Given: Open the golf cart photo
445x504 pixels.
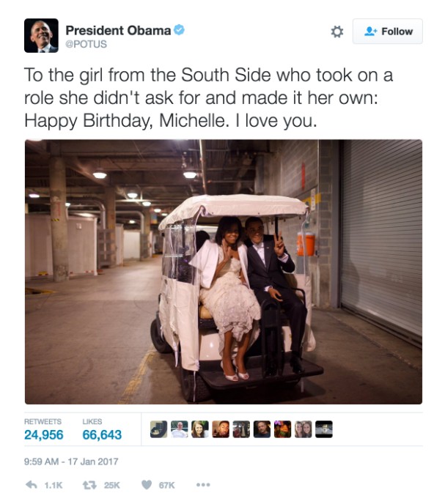Looking at the screenshot, I should [224, 272].
